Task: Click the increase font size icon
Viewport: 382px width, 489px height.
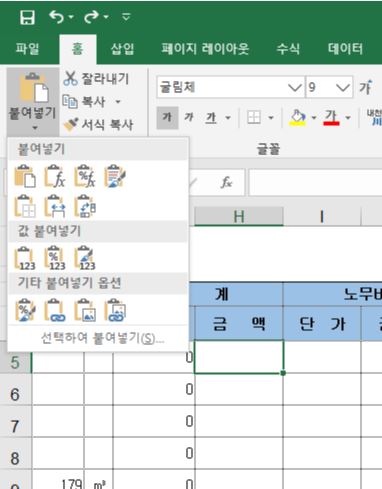Action: 366,87
